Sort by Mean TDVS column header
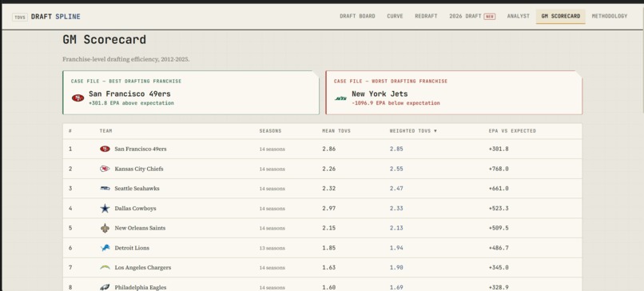644x291 pixels. click(x=336, y=131)
